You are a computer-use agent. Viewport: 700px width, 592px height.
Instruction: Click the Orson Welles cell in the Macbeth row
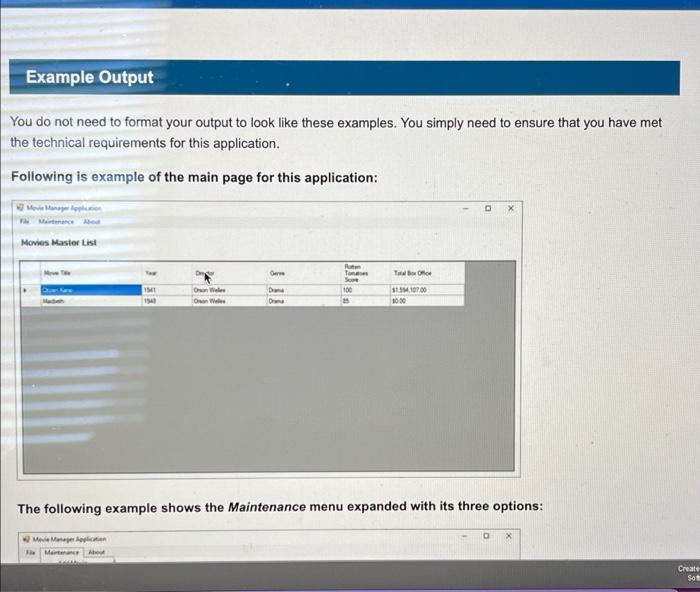tap(229, 301)
